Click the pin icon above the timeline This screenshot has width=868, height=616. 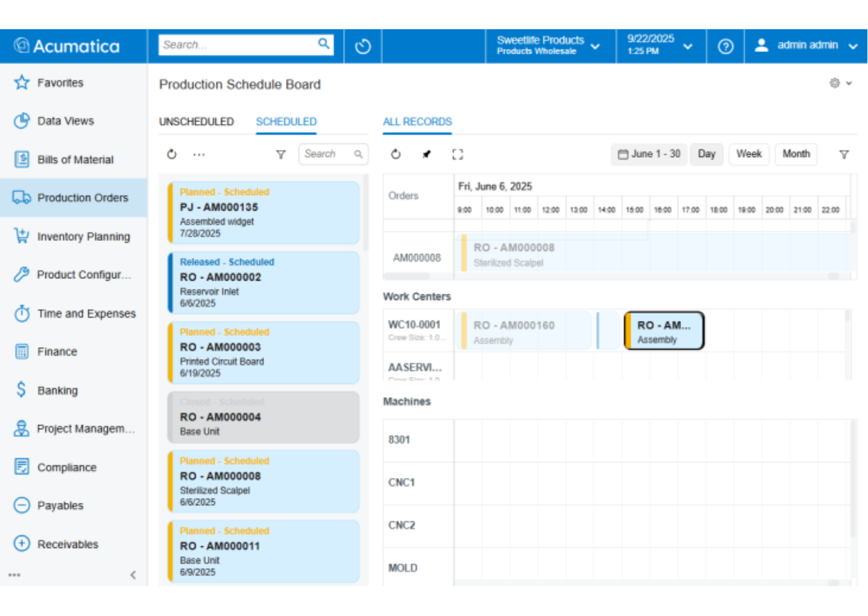pyautogui.click(x=427, y=154)
